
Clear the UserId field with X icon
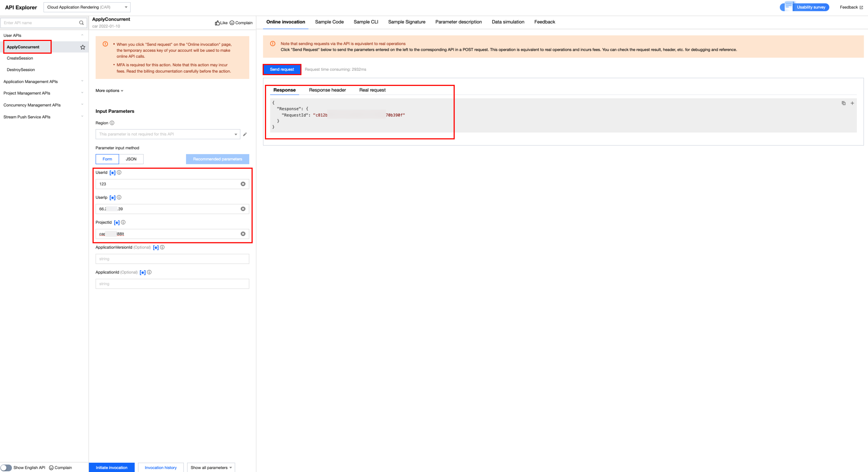pos(243,184)
